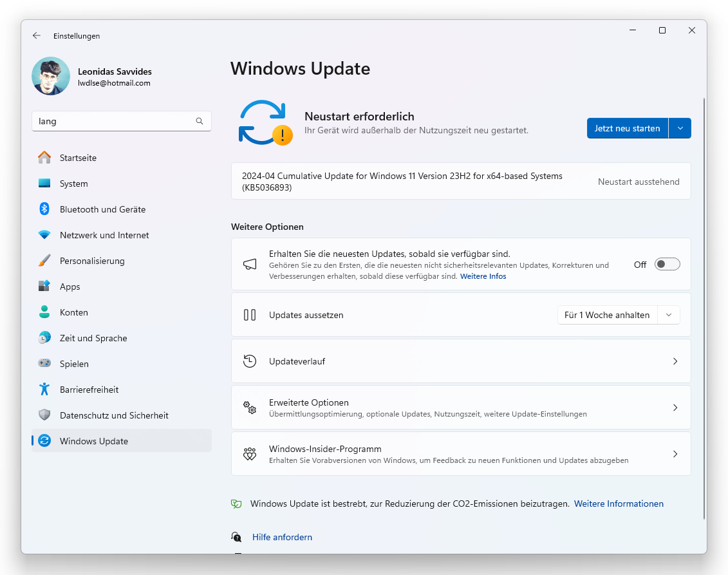Click the Leonidas Savvides account name
728x575 pixels.
115,71
